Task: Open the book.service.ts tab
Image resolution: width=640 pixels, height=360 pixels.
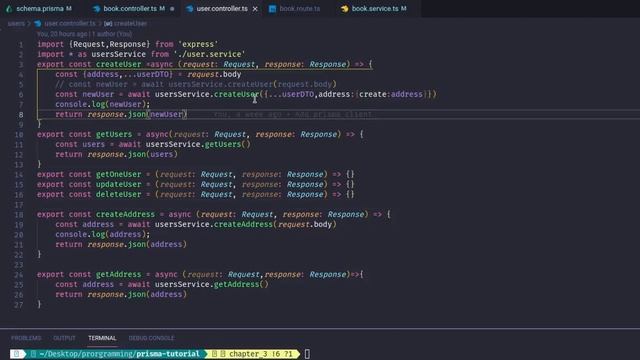Action: coord(375,9)
